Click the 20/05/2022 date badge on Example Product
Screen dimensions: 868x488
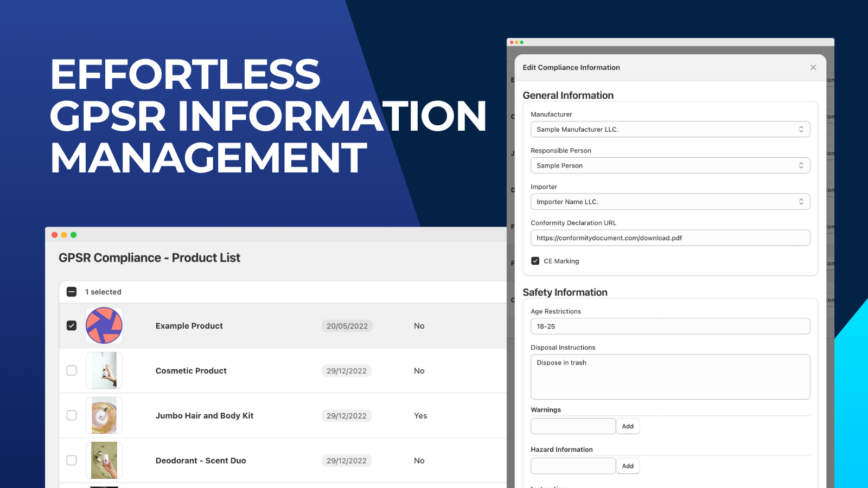(347, 325)
